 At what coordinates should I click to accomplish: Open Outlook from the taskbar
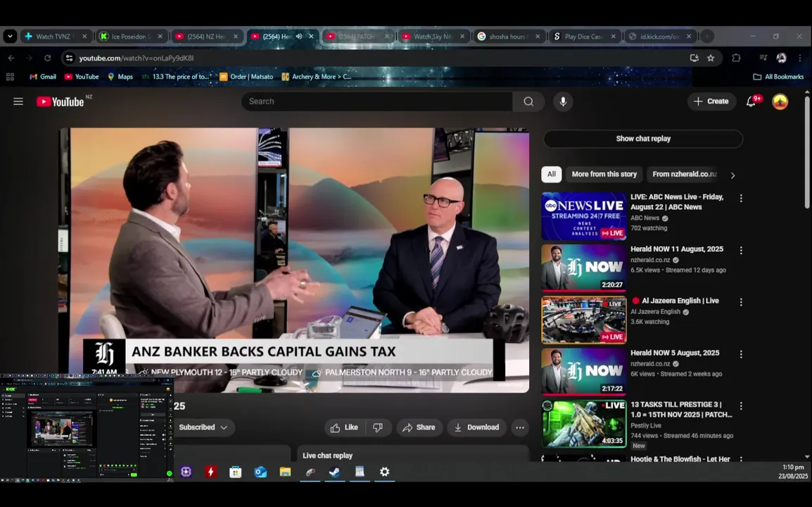(260, 472)
